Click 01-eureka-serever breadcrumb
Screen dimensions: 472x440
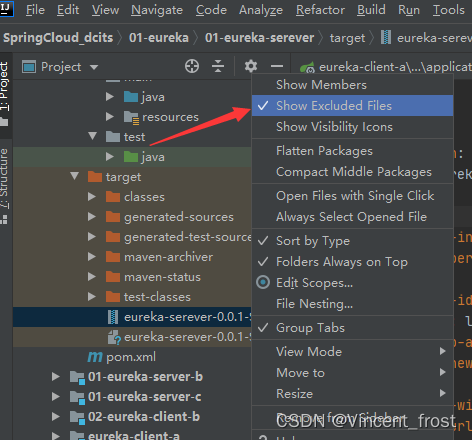click(259, 38)
